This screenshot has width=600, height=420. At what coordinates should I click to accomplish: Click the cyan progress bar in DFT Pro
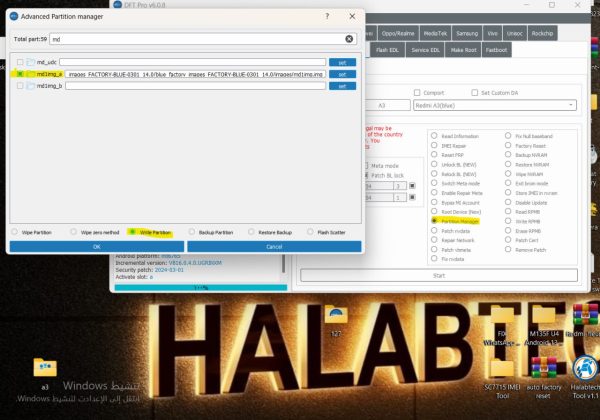(x=201, y=288)
